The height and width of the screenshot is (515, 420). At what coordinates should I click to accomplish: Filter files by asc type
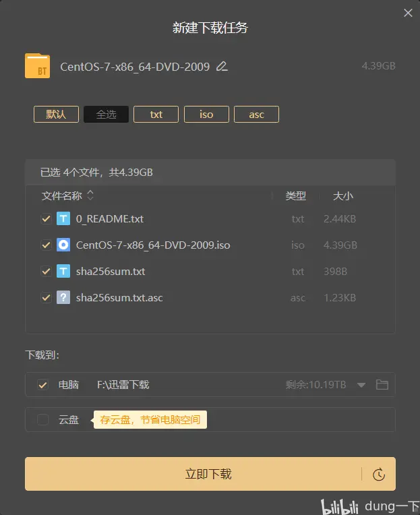pos(256,115)
